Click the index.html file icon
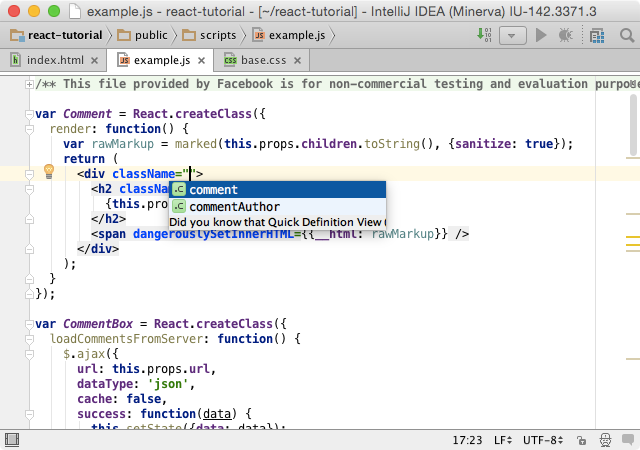Viewport: 640px width, 450px height. pyautogui.click(x=16, y=60)
